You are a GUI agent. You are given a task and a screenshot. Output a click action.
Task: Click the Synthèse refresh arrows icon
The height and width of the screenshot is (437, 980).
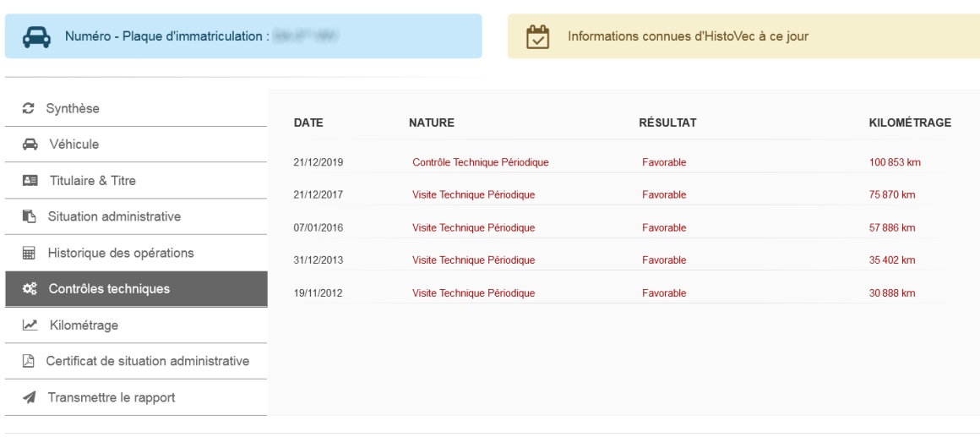click(28, 108)
